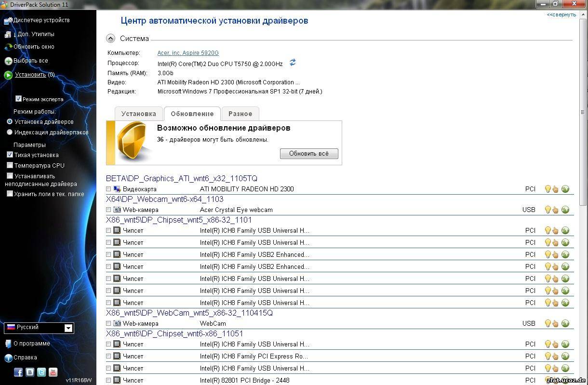The image size is (588, 385).
Task: Toggle the Тихая установка checkbox
Action: [10, 155]
